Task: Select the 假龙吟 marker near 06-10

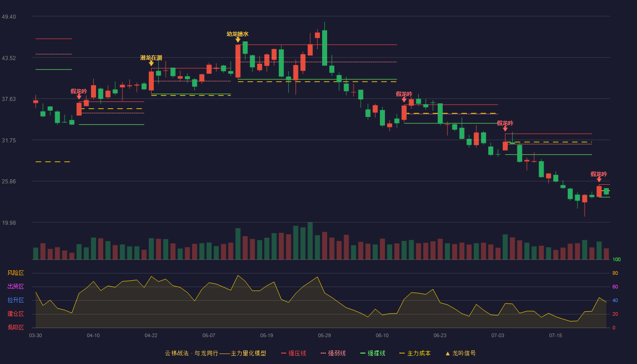Action: (x=404, y=99)
